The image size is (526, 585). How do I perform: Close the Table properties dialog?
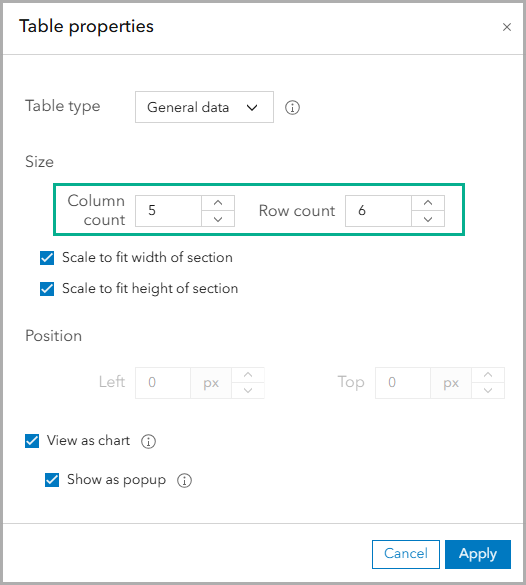click(507, 27)
